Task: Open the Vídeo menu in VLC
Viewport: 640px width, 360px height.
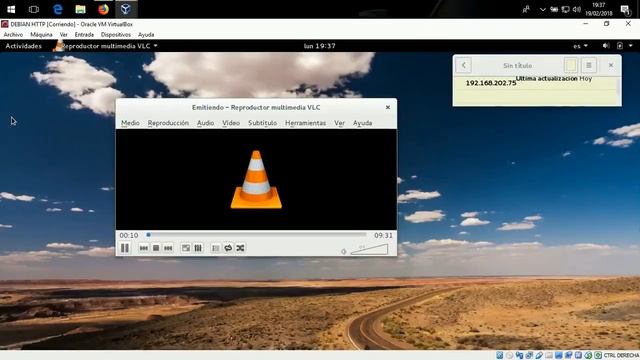Action: (231, 123)
